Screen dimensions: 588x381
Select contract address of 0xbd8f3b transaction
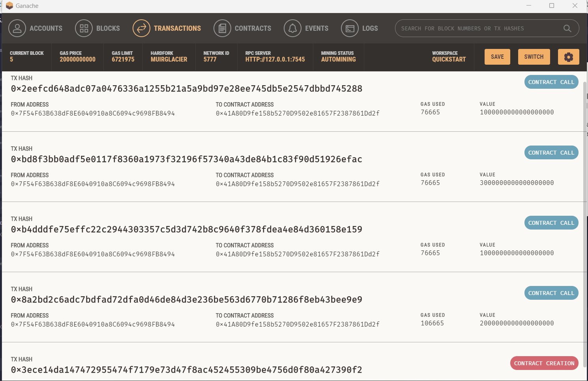(298, 184)
